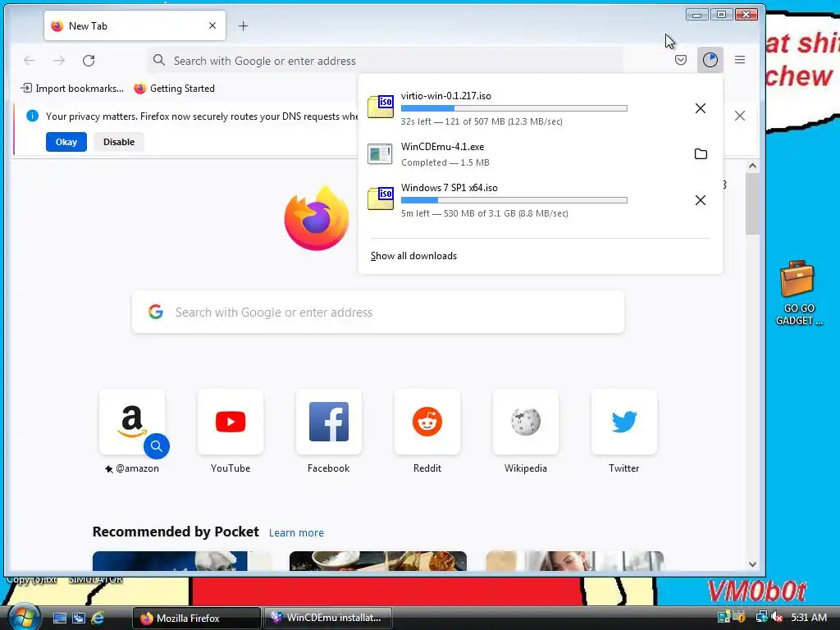Go forward one page
Image resolution: width=840 pixels, height=630 pixels.
(x=59, y=61)
